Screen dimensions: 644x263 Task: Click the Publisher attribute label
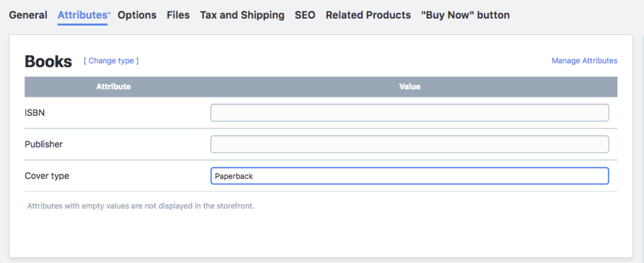coord(44,144)
